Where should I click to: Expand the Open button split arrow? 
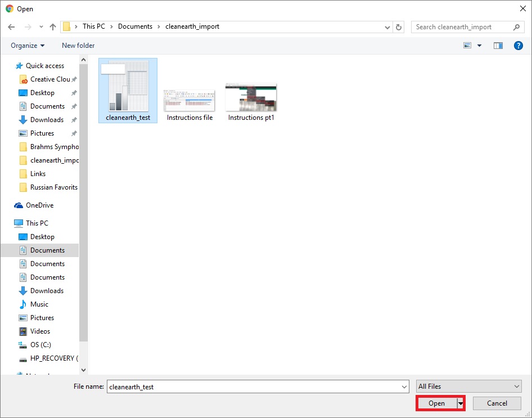click(x=461, y=403)
